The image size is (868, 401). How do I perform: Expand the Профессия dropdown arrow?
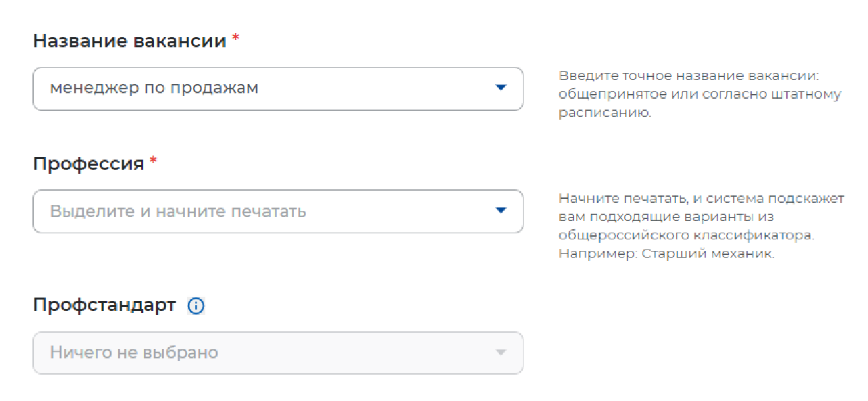(501, 211)
